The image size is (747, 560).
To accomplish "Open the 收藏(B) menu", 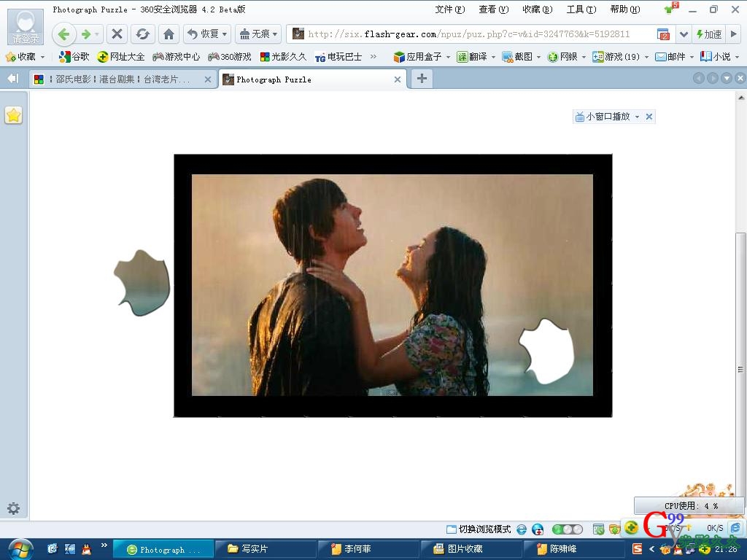I will point(538,9).
